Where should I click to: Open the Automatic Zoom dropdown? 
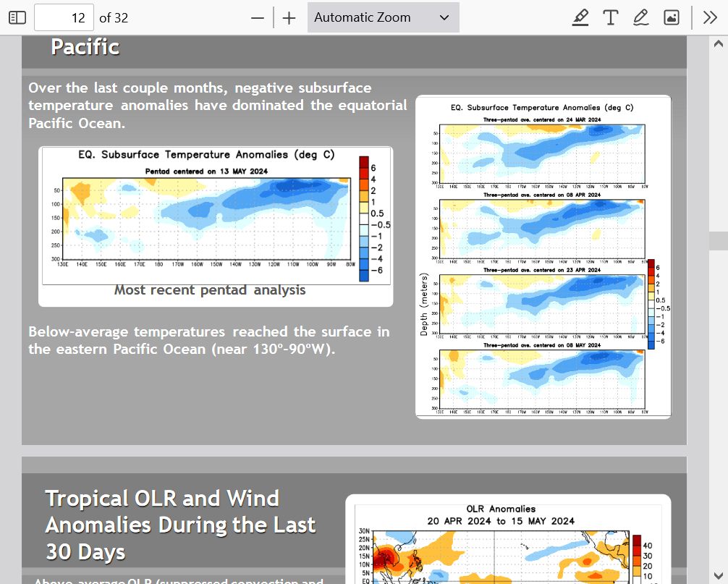coord(383,17)
